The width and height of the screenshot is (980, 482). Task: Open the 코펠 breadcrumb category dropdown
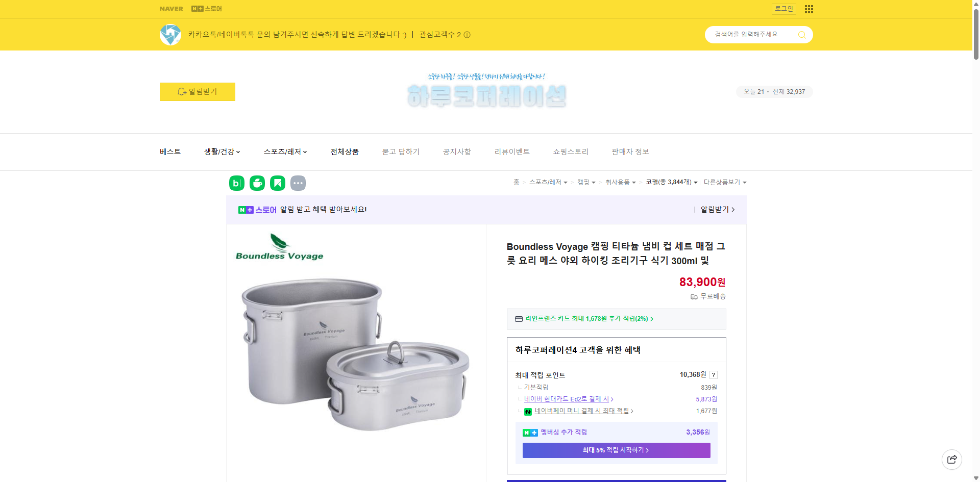pyautogui.click(x=670, y=182)
